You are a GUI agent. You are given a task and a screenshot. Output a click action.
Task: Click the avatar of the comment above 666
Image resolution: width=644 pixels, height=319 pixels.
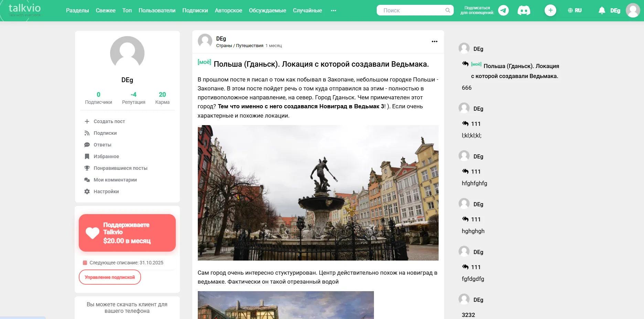click(464, 48)
